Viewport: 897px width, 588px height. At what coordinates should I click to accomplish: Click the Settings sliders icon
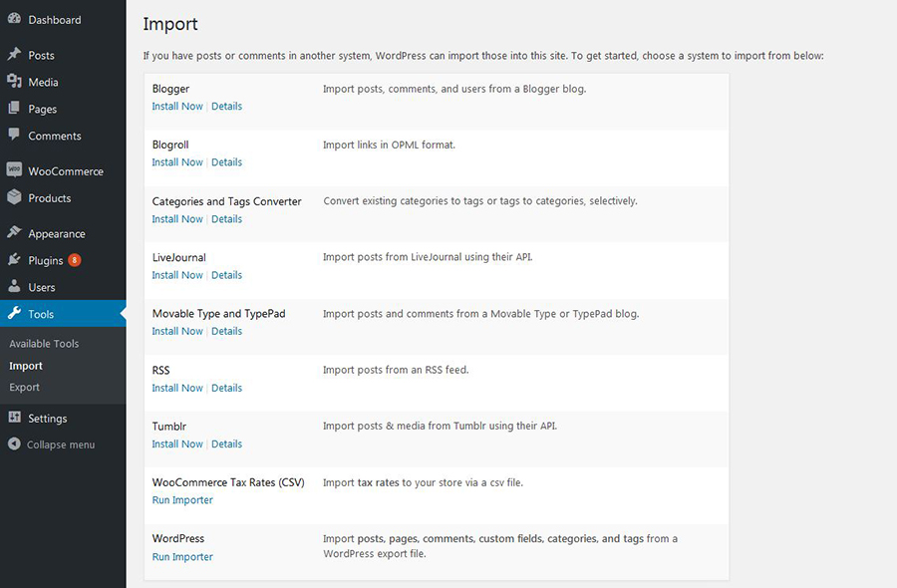14,417
